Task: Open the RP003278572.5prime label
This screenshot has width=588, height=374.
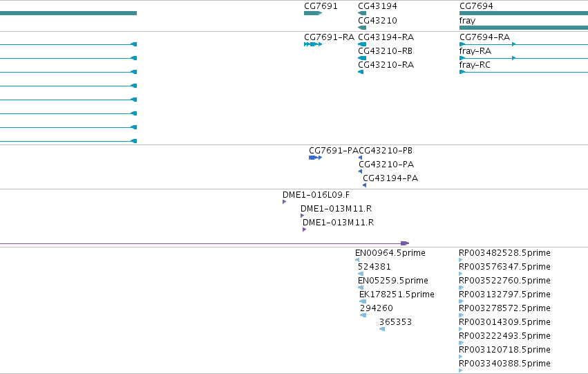Action: pos(505,308)
